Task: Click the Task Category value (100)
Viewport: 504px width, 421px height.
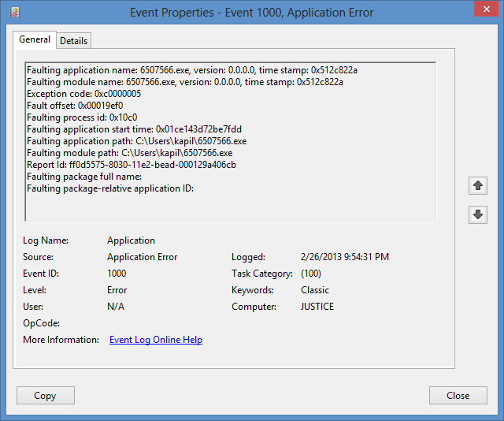Action: pyautogui.click(x=311, y=274)
